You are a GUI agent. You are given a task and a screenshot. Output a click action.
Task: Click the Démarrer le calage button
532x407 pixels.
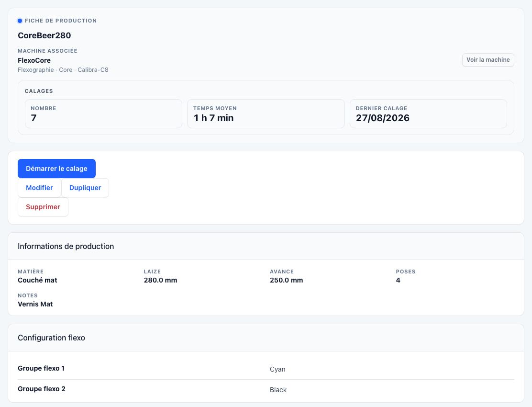pyautogui.click(x=56, y=169)
